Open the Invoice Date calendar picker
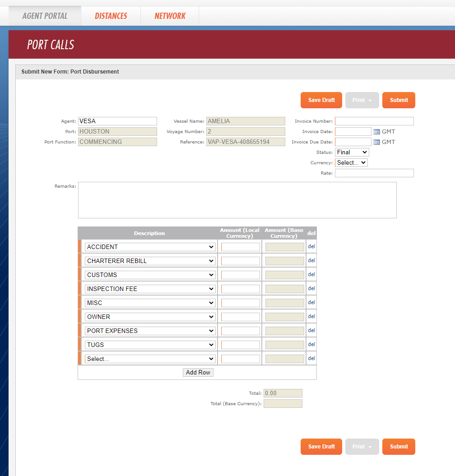Screen dimensions: 455x476 click(x=377, y=131)
